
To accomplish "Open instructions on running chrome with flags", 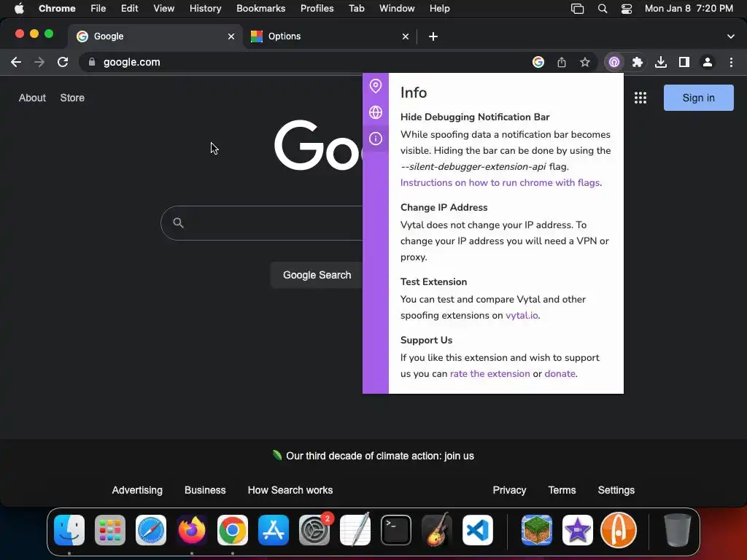I will click(500, 183).
